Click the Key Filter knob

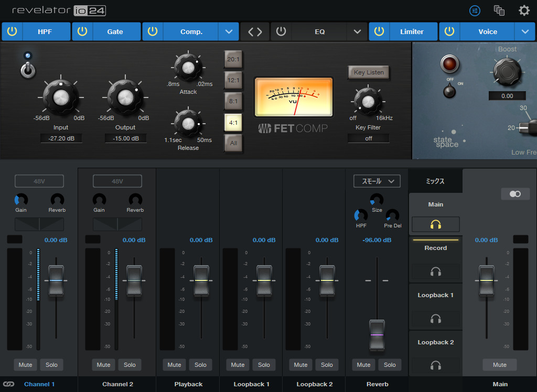(x=368, y=102)
